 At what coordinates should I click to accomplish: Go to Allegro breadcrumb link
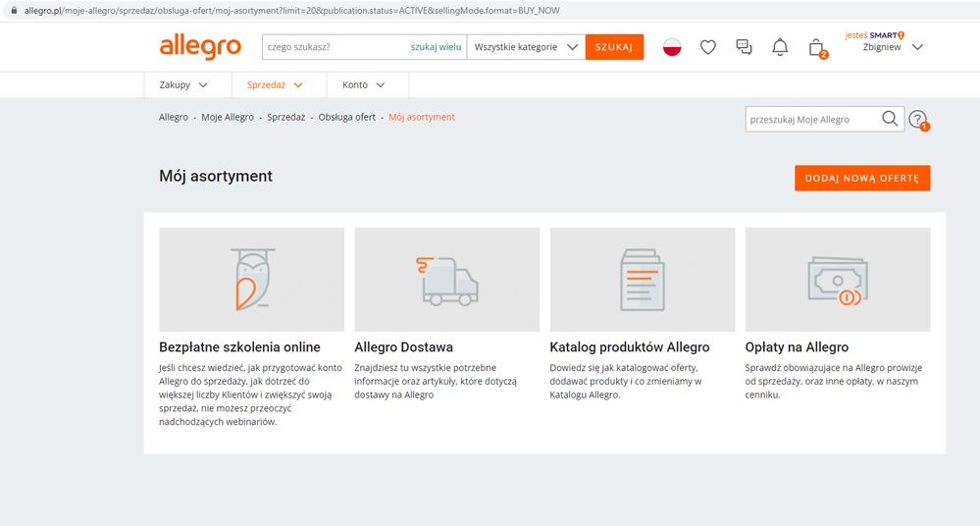tap(173, 117)
